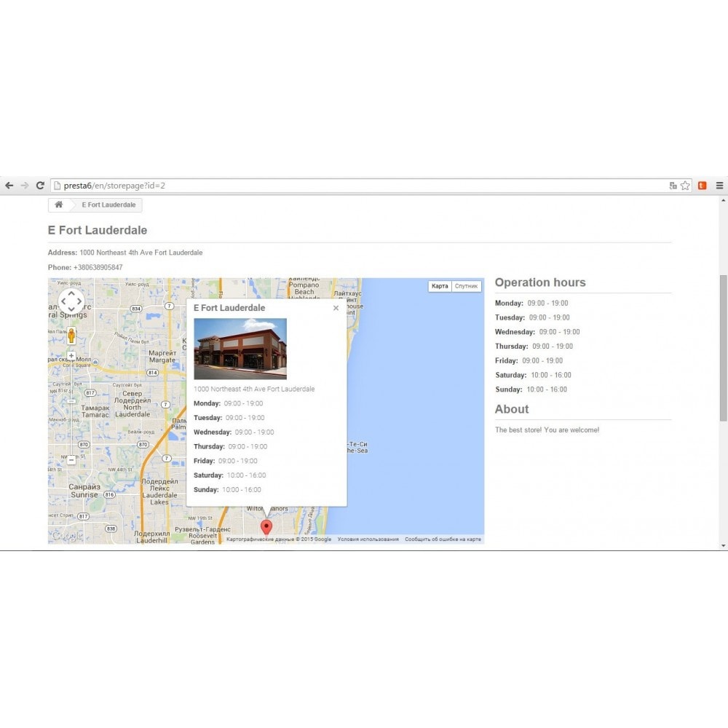Open the home breadcrumb icon
The height and width of the screenshot is (728, 728).
coord(59,205)
